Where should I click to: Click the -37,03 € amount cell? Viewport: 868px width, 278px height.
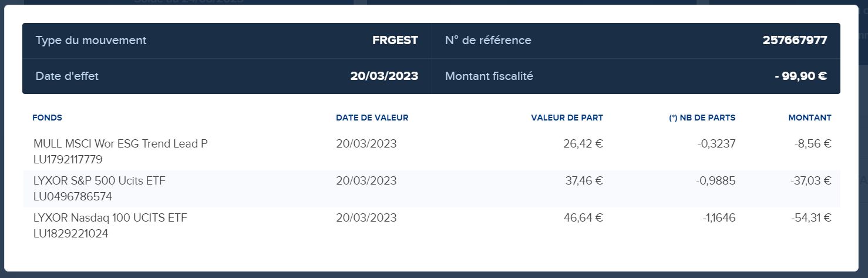point(811,181)
